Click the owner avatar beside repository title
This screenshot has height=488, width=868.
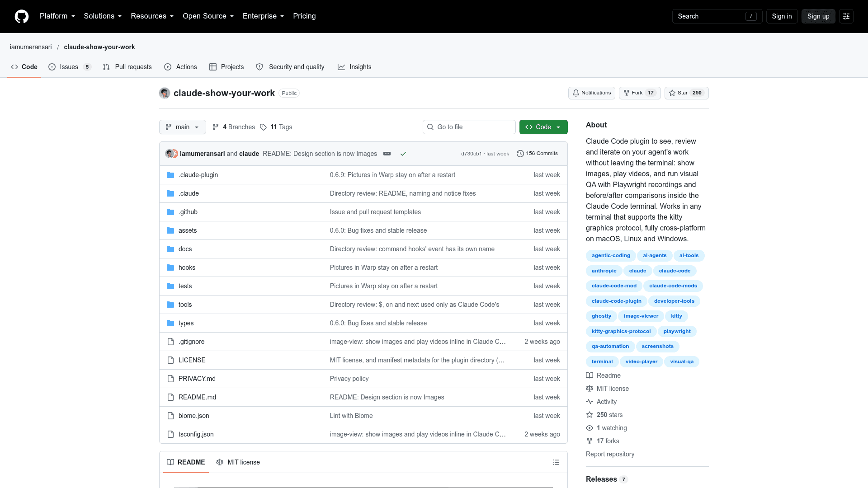pyautogui.click(x=165, y=93)
